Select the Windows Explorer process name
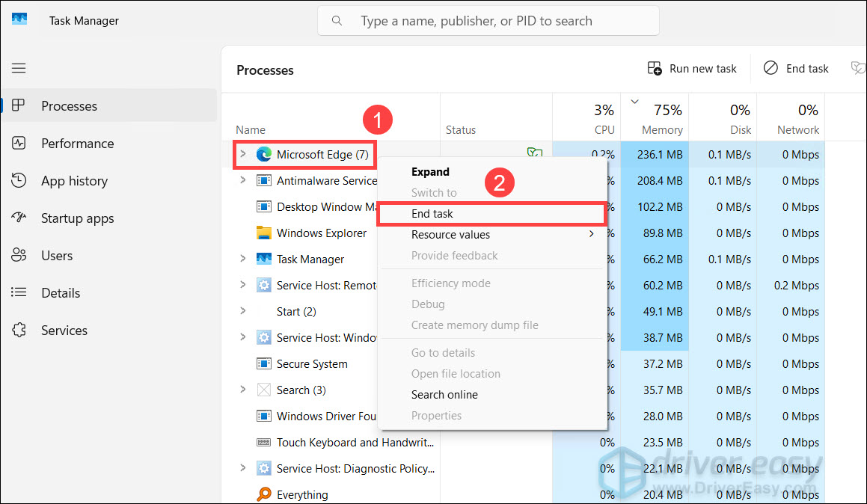 [321, 233]
